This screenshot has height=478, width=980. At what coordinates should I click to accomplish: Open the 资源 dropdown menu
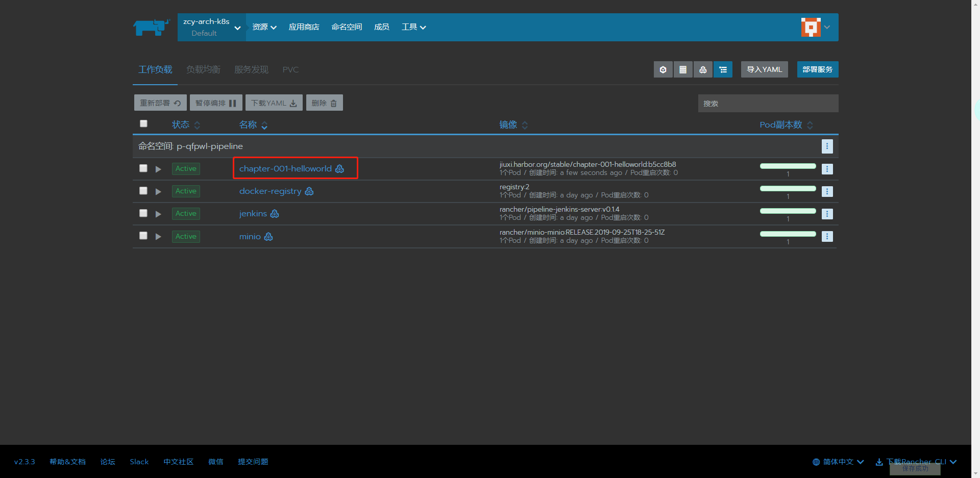pos(264,27)
